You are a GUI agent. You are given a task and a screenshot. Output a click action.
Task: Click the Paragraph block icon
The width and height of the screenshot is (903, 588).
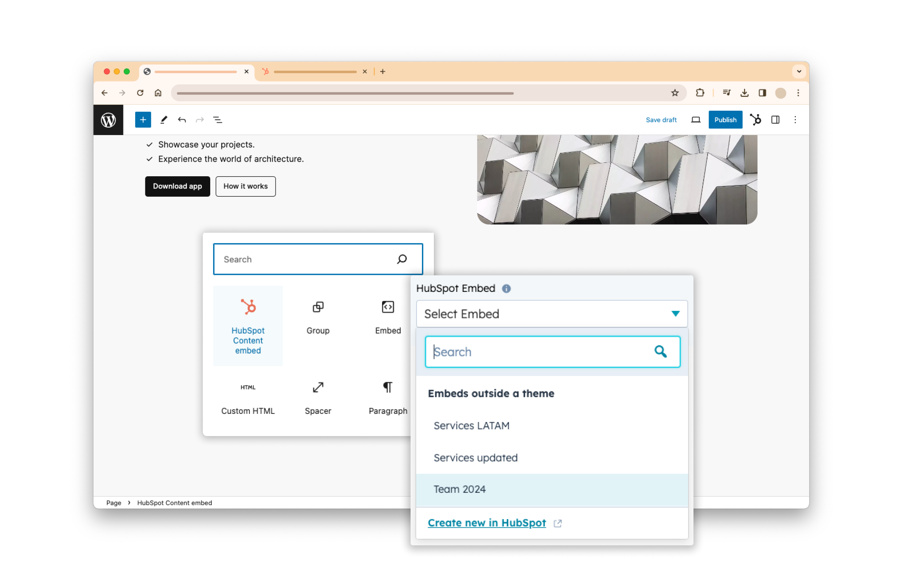point(388,387)
